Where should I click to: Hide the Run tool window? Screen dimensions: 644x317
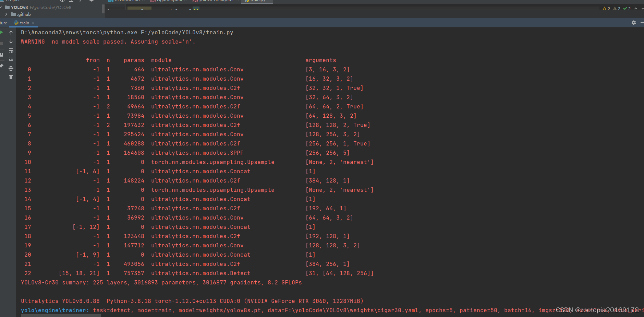tap(642, 23)
